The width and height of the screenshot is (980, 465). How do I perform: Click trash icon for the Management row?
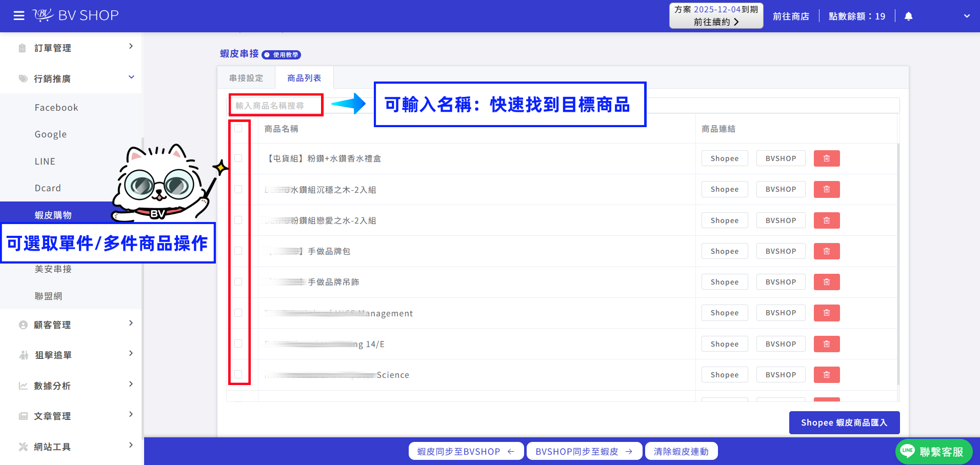[x=827, y=313]
